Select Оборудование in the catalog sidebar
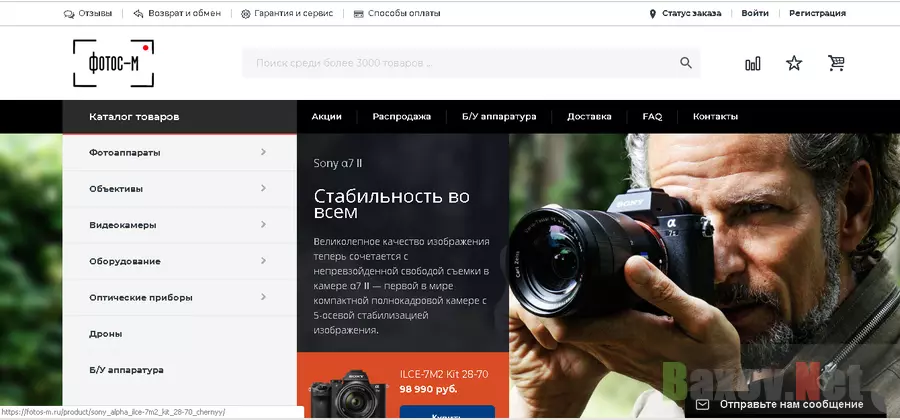 point(125,261)
